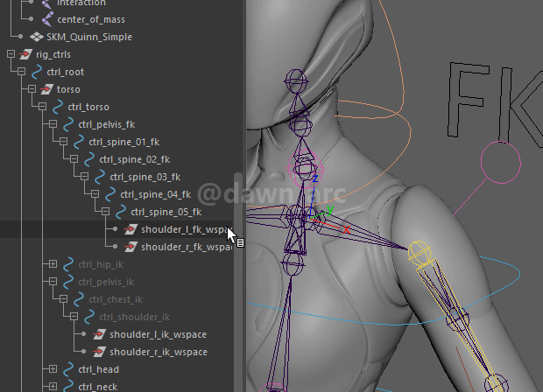Click the center_of_mass joint icon
Image resolution: width=543 pixels, height=392 pixels.
pos(47,19)
